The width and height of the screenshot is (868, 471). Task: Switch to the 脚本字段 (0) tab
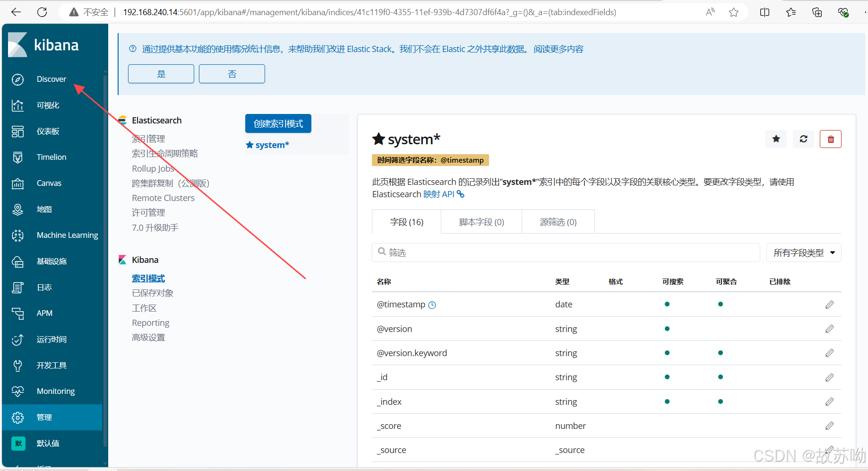pos(481,222)
